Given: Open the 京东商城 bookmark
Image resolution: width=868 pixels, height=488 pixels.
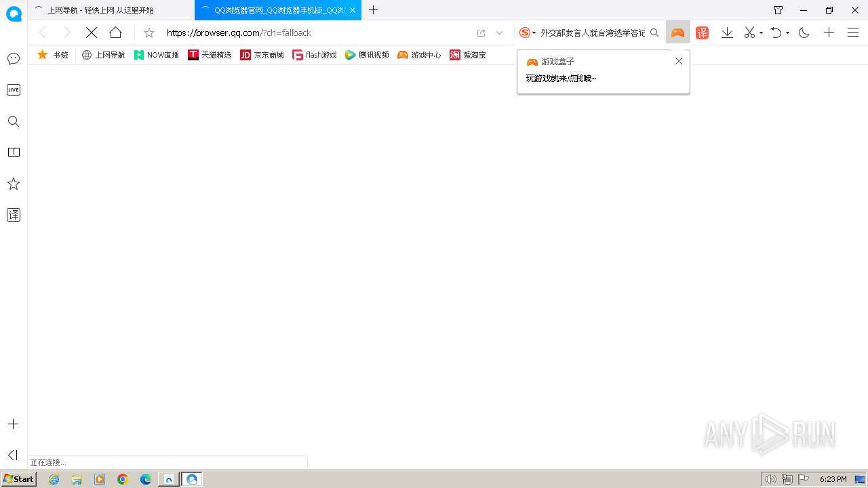Looking at the screenshot, I should pyautogui.click(x=262, y=55).
